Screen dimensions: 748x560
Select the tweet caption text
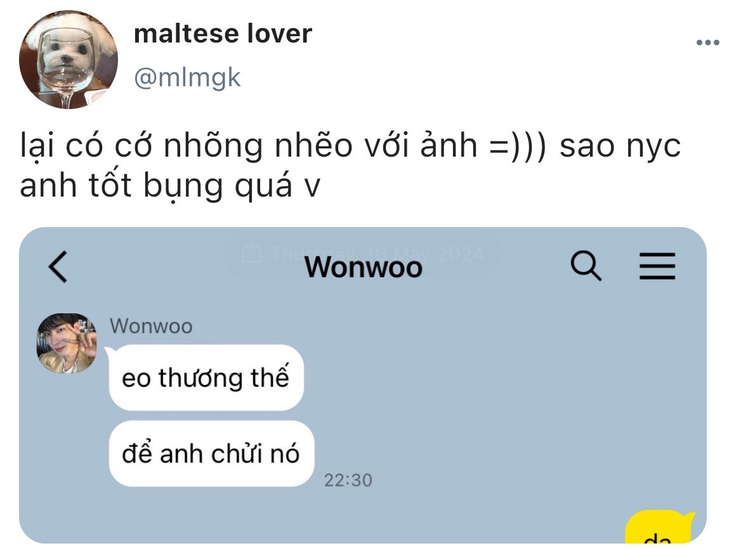point(351,165)
